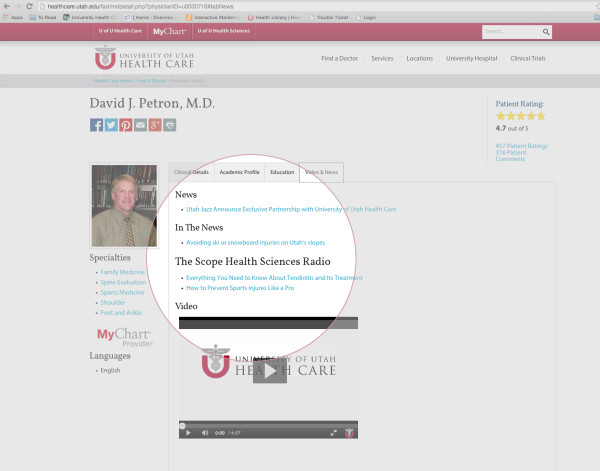Open the Trouble Ticket bookmark
Screen dimensions: 600x471
click(x=329, y=17)
